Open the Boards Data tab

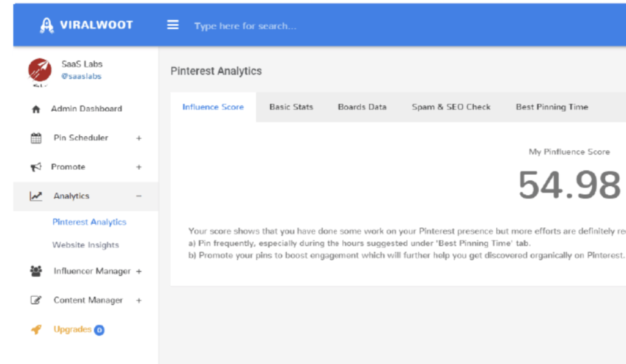[362, 107]
